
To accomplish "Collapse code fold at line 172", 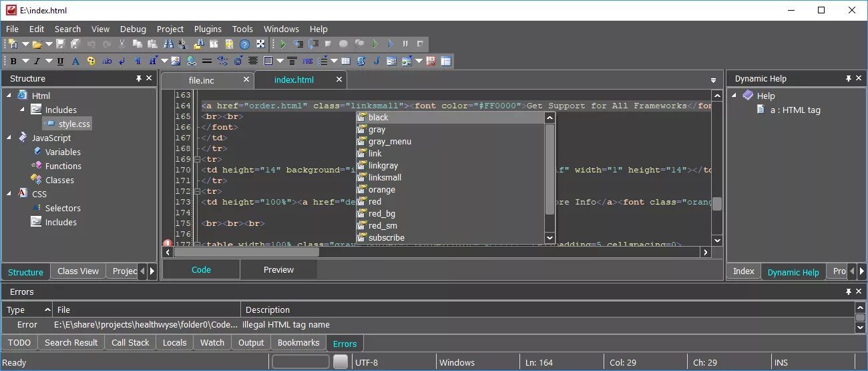I will (x=196, y=191).
